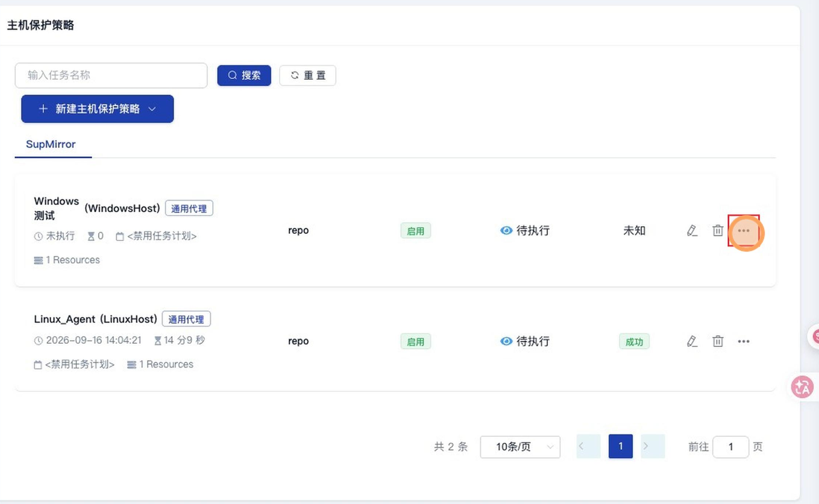Click repo in the Windows测试 row
The height and width of the screenshot is (504, 819).
[x=298, y=230]
